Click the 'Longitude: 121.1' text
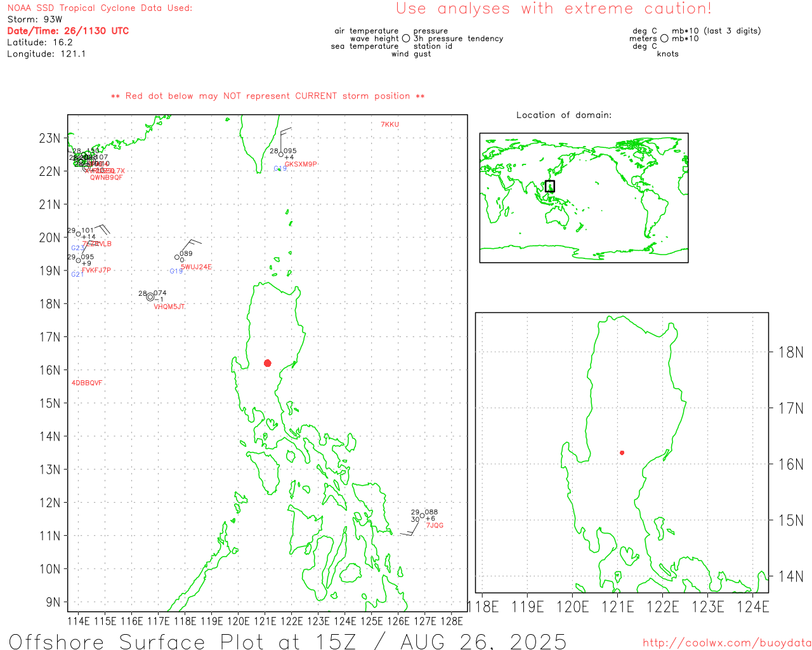This screenshot has width=812, height=650. point(46,54)
